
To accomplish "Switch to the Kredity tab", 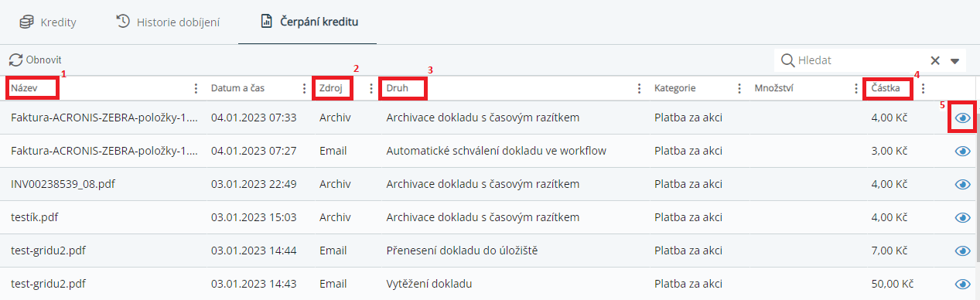I will tap(48, 22).
